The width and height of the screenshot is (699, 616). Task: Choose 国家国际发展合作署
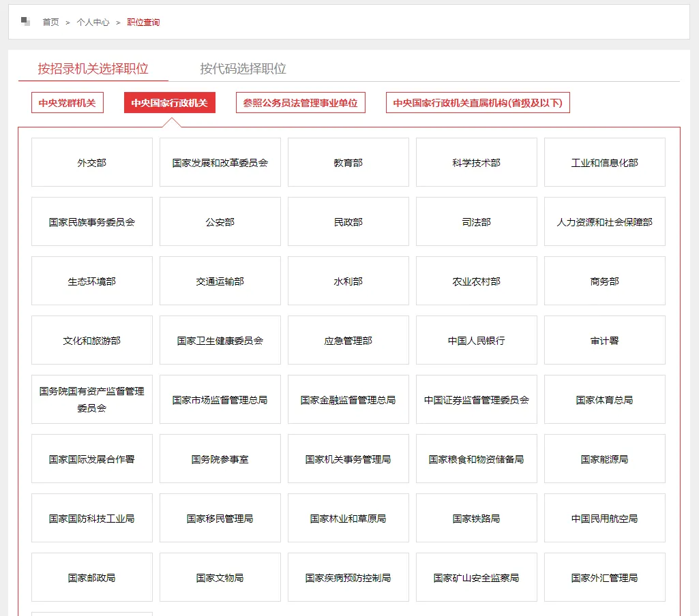tap(92, 459)
